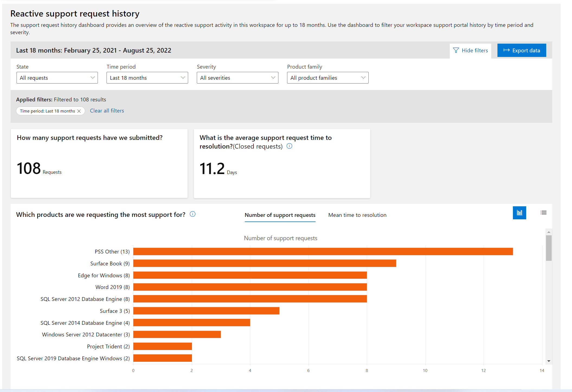Click the Export data button

point(522,50)
